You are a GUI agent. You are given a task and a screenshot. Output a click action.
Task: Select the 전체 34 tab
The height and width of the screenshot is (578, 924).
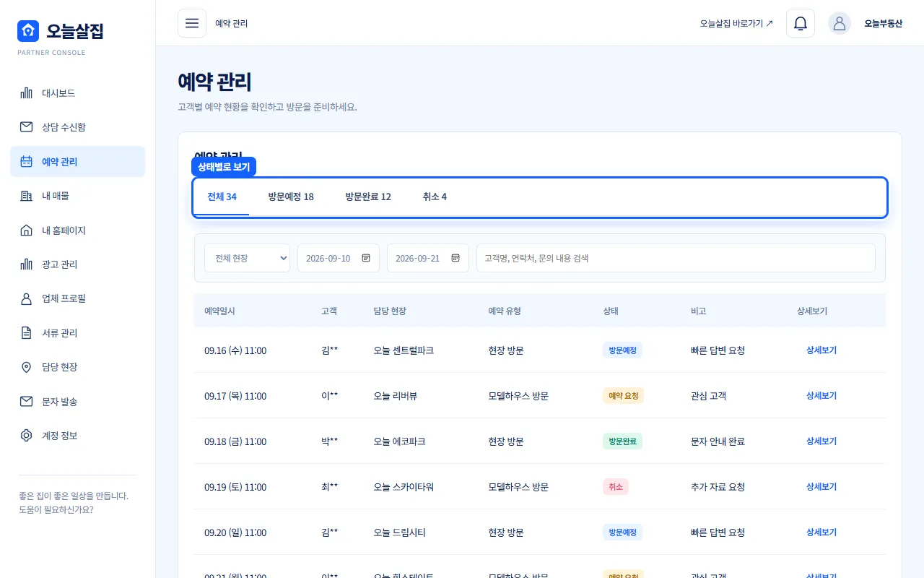[x=222, y=197]
